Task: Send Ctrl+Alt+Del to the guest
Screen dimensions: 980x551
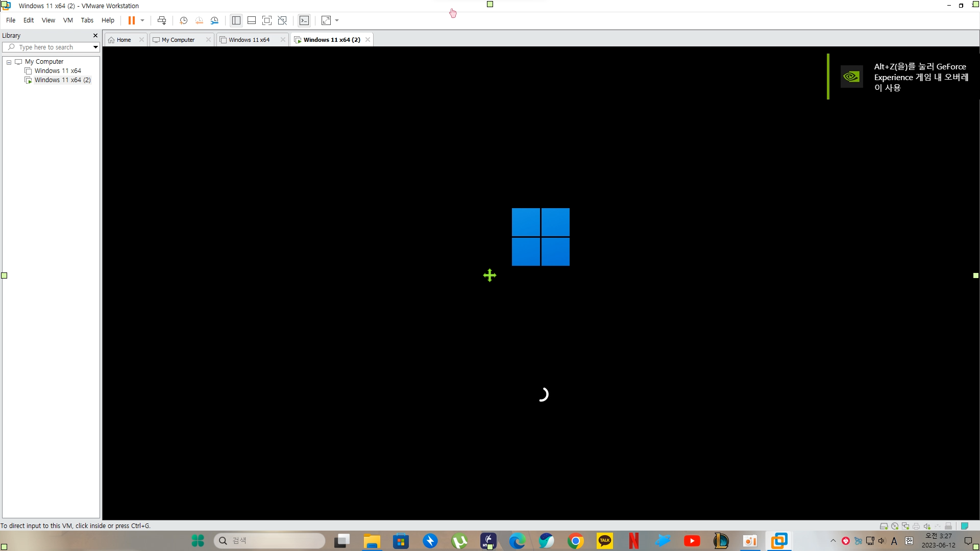Action: coord(162,20)
